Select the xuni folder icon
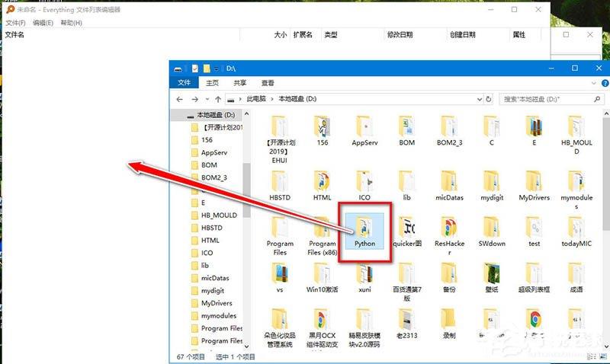 click(x=364, y=273)
